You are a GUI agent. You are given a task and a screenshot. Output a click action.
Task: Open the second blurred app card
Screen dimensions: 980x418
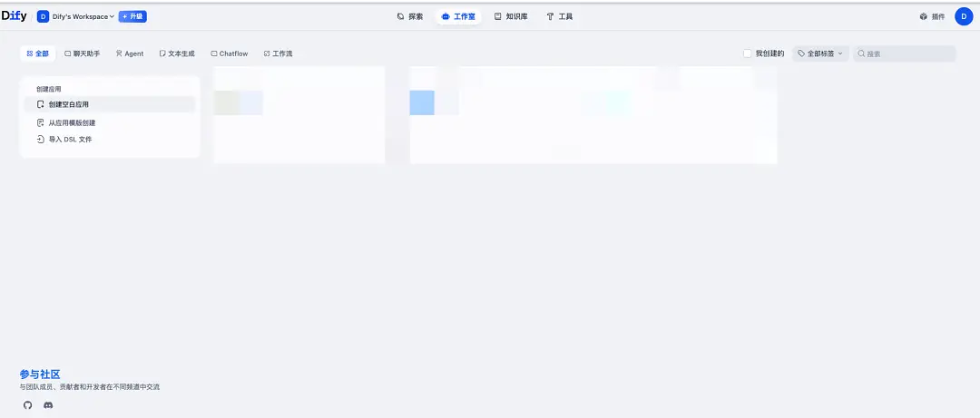point(593,115)
